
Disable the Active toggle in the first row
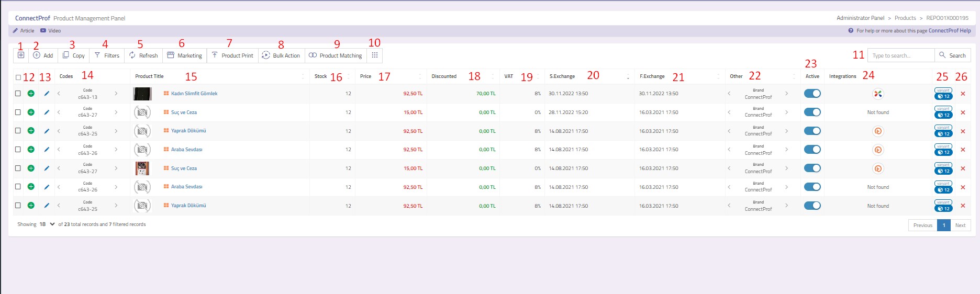(x=812, y=94)
